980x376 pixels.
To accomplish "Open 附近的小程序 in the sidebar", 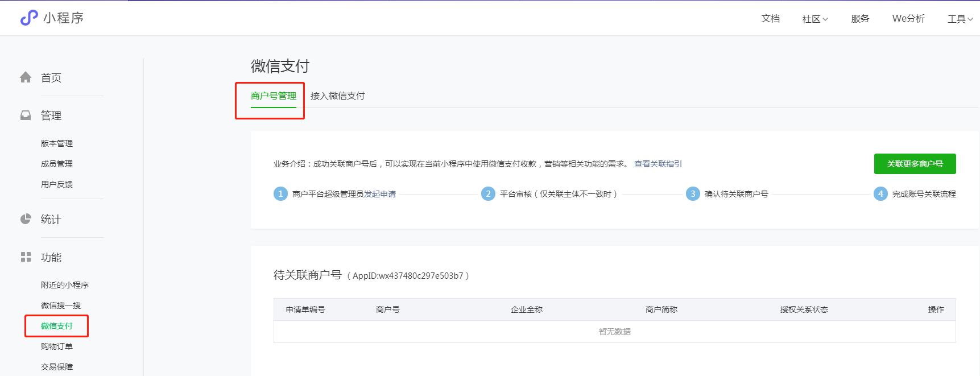I will pos(65,285).
